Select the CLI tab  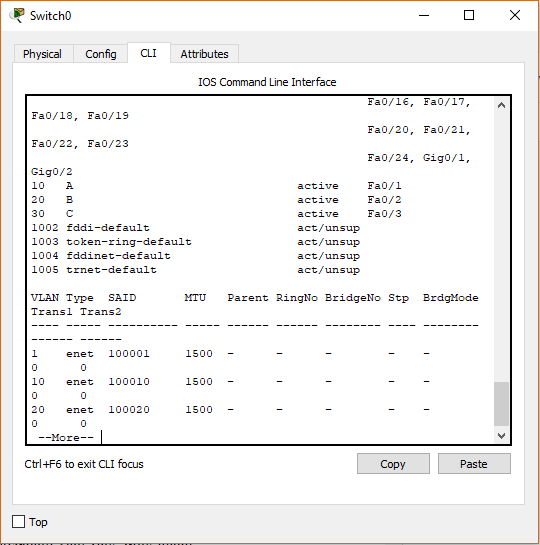pyautogui.click(x=149, y=53)
